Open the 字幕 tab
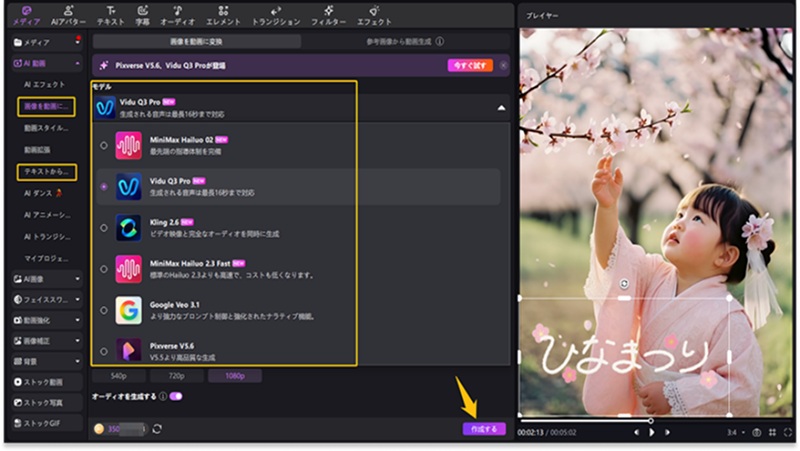The image size is (800, 451). pyautogui.click(x=142, y=16)
